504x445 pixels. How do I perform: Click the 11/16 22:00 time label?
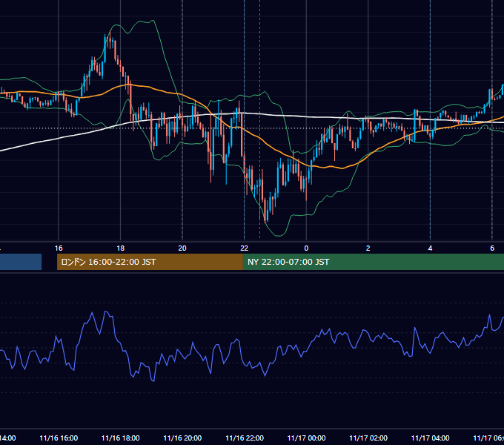(245, 438)
